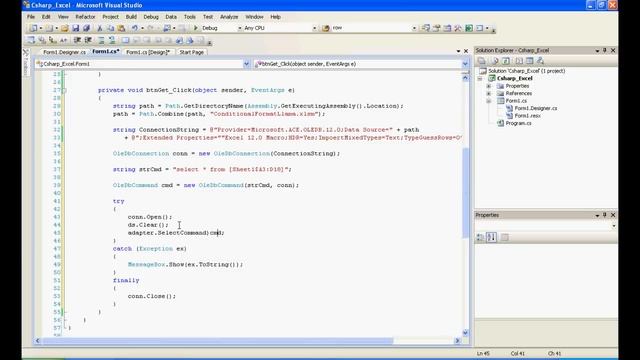Click New Project icon in toolbar
640x360 pixels.
[x=33, y=28]
